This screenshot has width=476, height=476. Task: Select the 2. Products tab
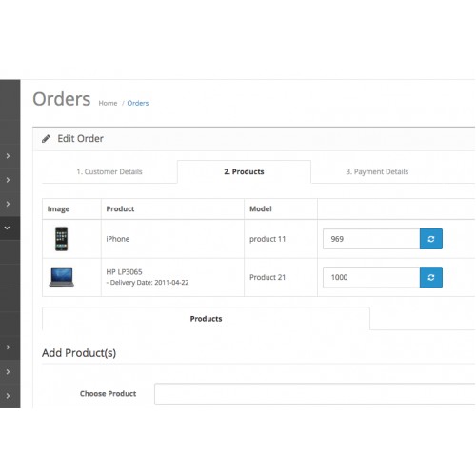point(244,171)
